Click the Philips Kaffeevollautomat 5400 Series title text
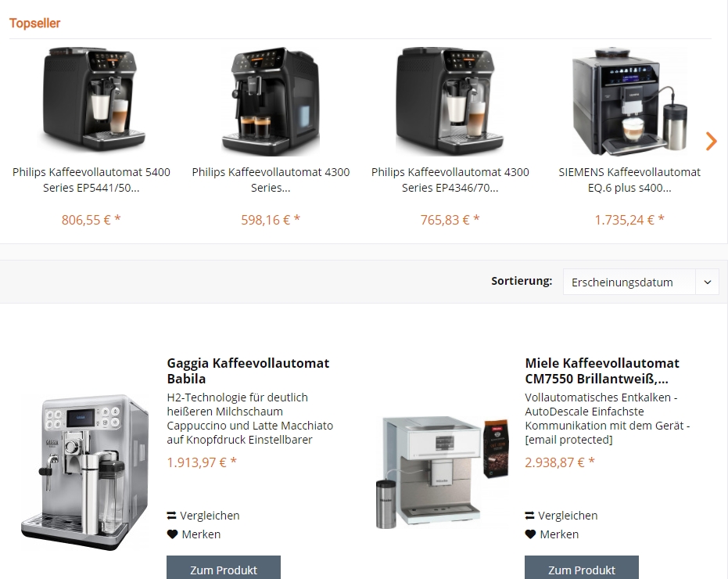 [x=91, y=180]
